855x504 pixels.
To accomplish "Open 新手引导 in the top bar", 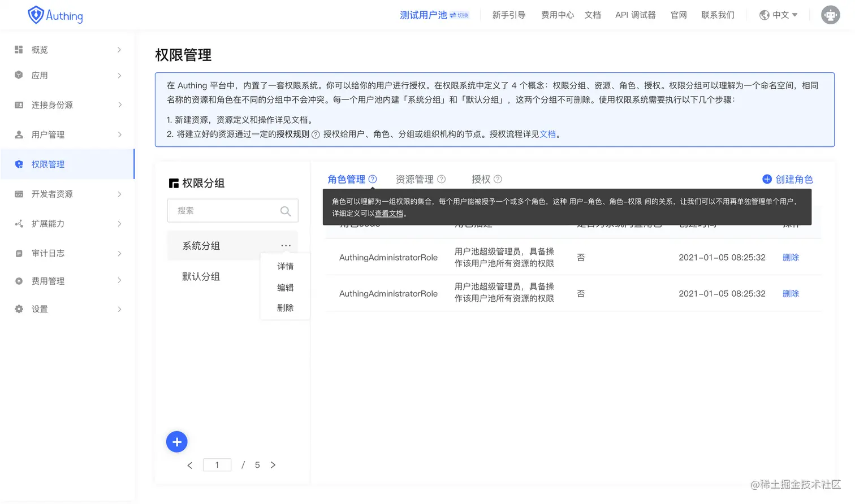I will pyautogui.click(x=509, y=15).
